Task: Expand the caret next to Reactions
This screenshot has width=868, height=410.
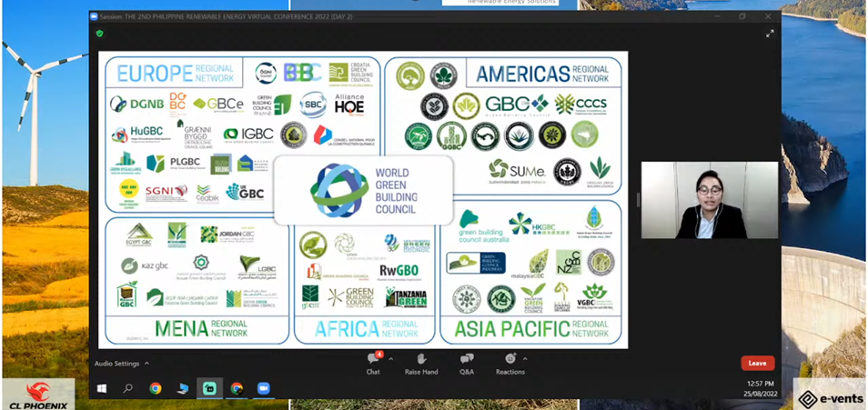Action: pyautogui.click(x=525, y=358)
